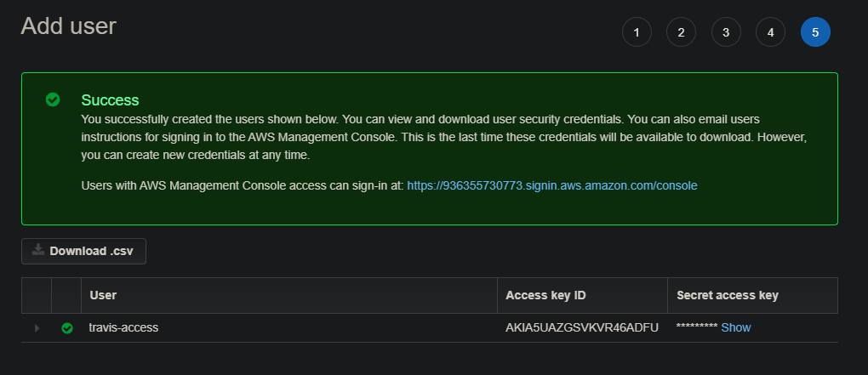
Task: Click the highlighted step 5 circle
Action: click(x=815, y=32)
